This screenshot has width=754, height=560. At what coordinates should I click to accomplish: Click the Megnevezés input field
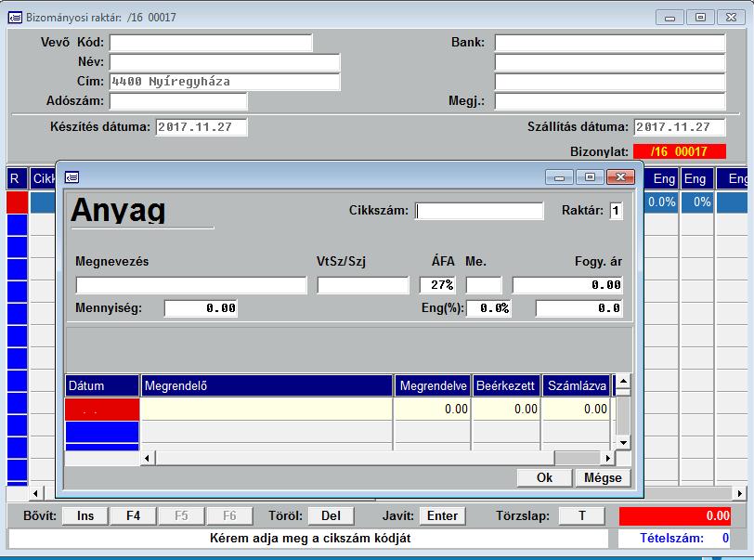tap(191, 285)
